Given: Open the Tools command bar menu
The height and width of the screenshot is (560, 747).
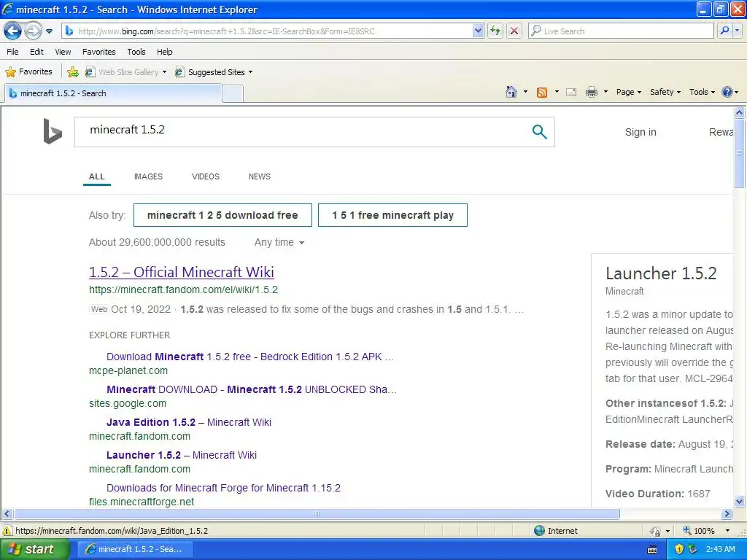Looking at the screenshot, I should coord(702,92).
